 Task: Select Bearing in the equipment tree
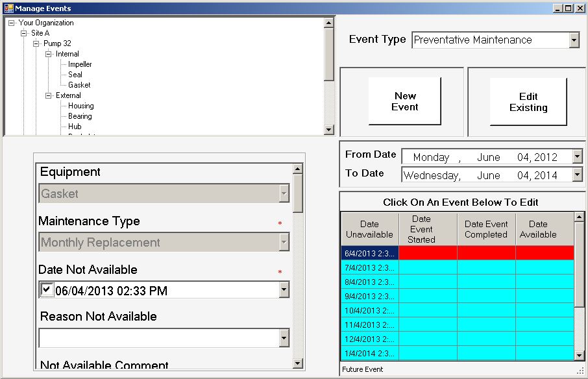(80, 116)
